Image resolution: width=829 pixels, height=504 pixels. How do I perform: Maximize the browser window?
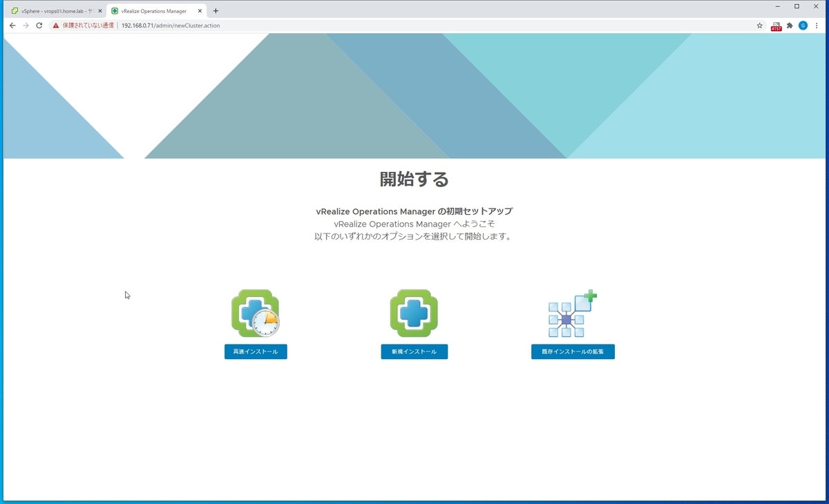(797, 6)
